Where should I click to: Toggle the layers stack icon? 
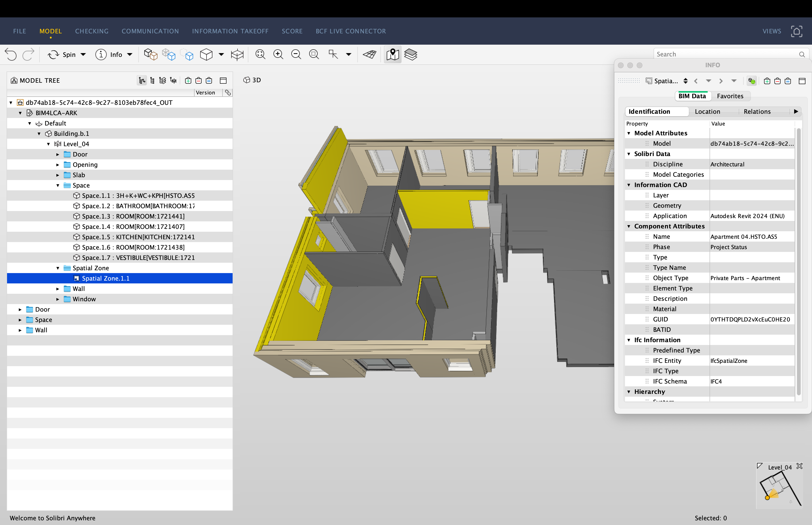pyautogui.click(x=411, y=55)
